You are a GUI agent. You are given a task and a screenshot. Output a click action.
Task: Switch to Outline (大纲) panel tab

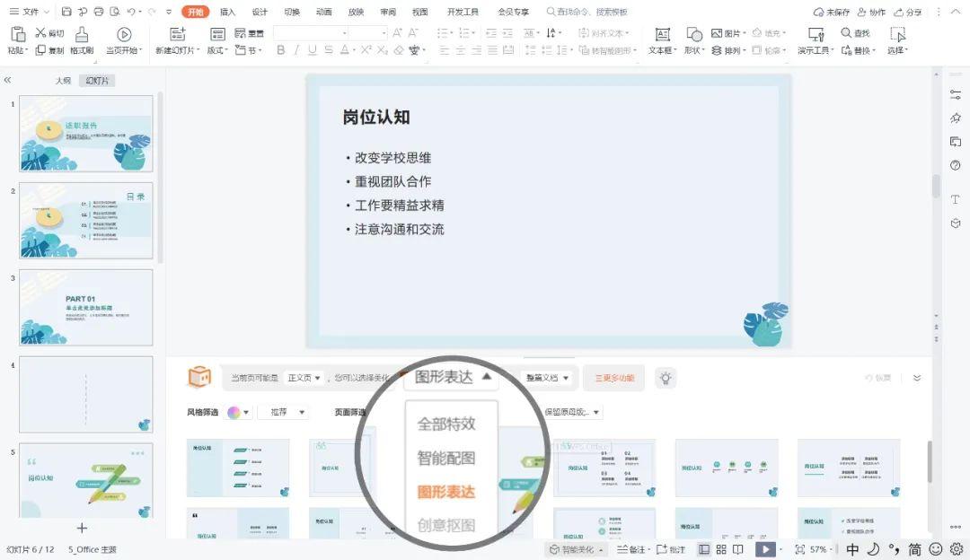click(x=63, y=81)
